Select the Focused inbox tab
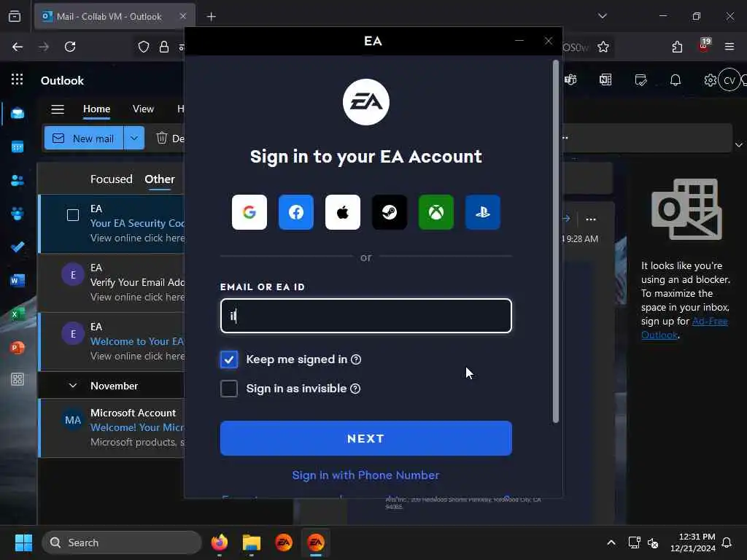 coord(112,179)
